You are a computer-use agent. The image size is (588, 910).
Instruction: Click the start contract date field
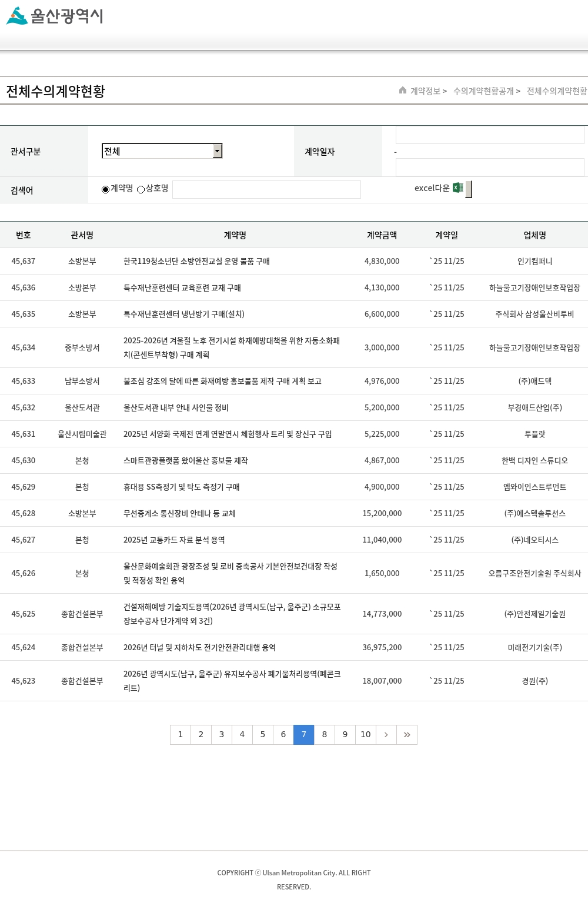click(x=489, y=135)
